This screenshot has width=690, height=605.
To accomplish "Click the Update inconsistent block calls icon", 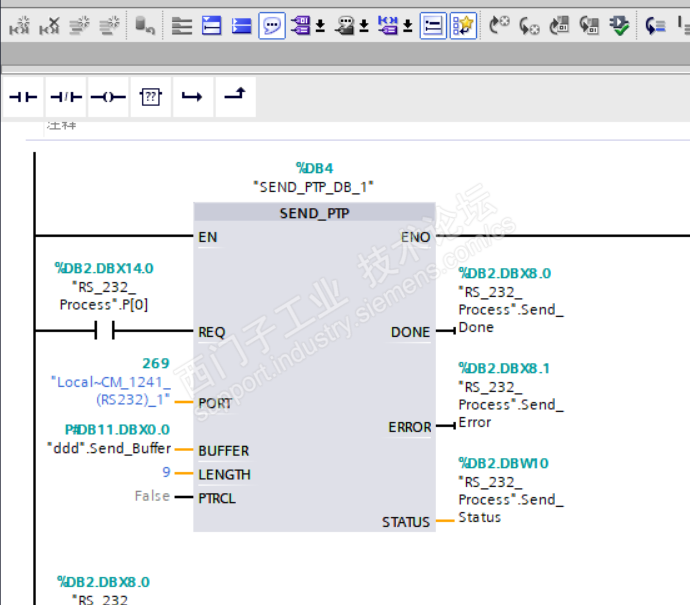I will point(559,26).
